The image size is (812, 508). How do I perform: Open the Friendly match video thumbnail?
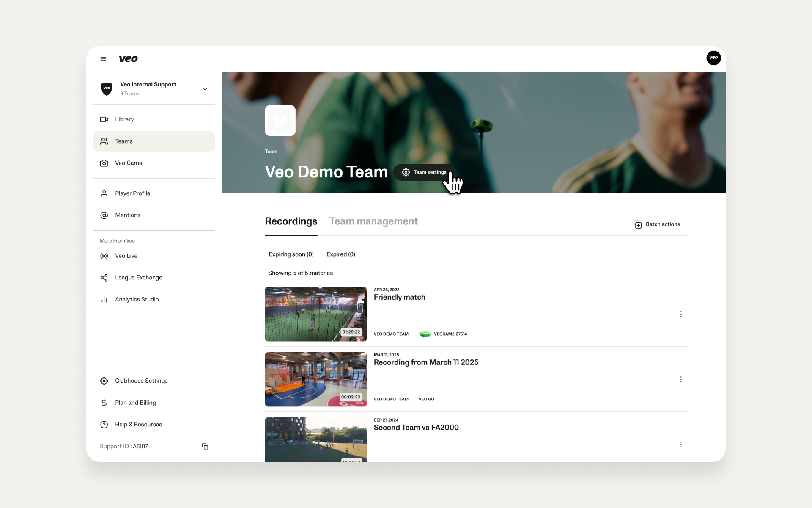(x=315, y=314)
